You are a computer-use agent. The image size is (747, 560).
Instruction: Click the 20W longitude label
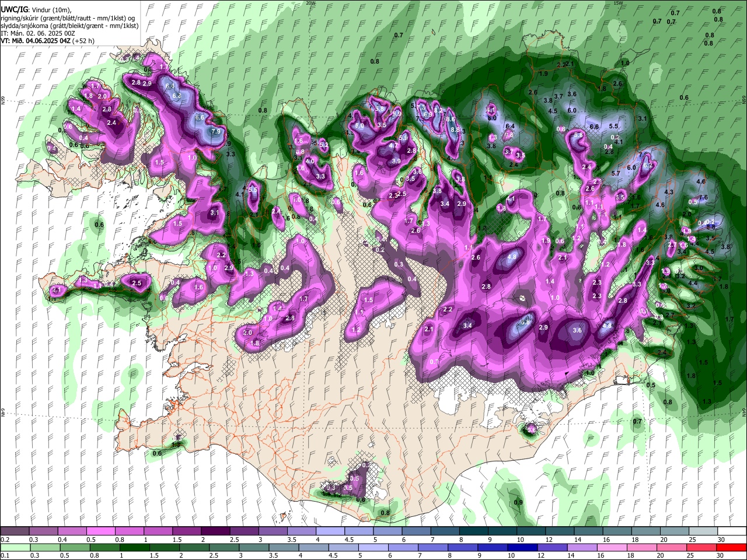coord(310,3)
